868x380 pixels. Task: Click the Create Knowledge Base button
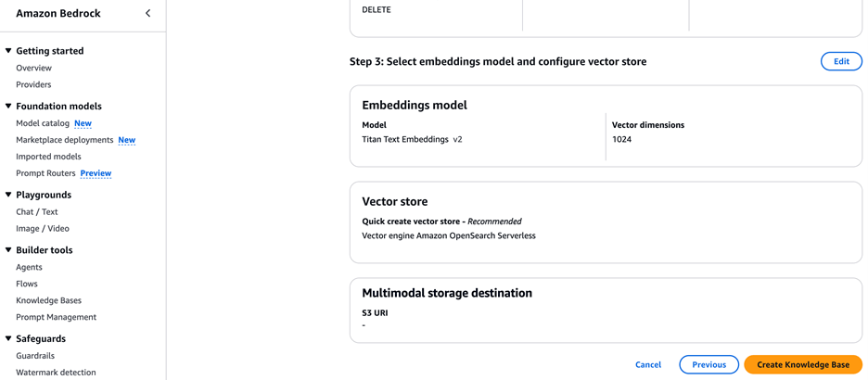click(802, 365)
